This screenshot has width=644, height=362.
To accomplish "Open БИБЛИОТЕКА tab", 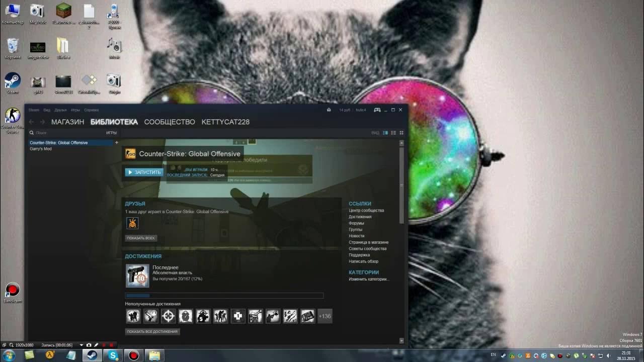I will pos(114,122).
